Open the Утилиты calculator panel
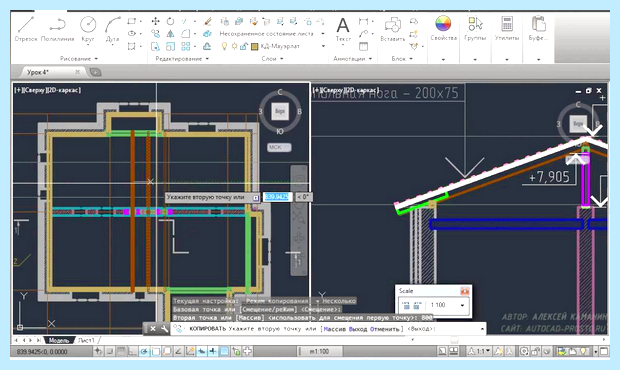Image resolution: width=620 pixels, height=370 pixels. (x=507, y=28)
